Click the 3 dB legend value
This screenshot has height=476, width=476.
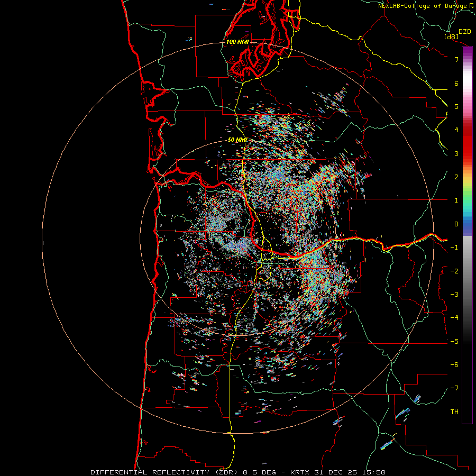[x=456, y=153]
